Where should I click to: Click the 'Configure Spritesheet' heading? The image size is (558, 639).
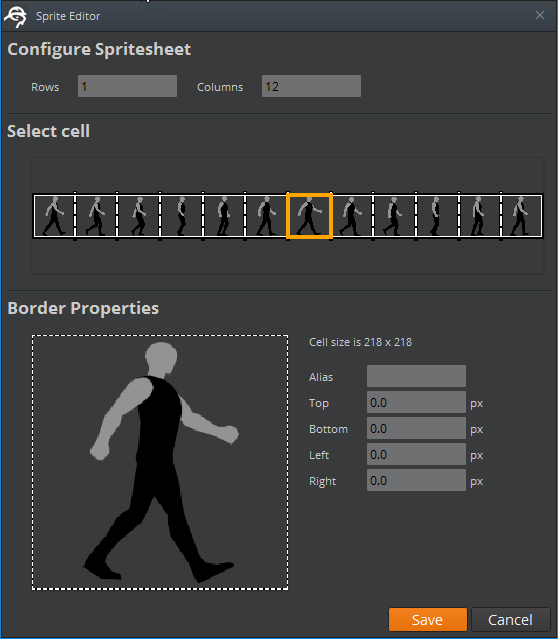(99, 50)
